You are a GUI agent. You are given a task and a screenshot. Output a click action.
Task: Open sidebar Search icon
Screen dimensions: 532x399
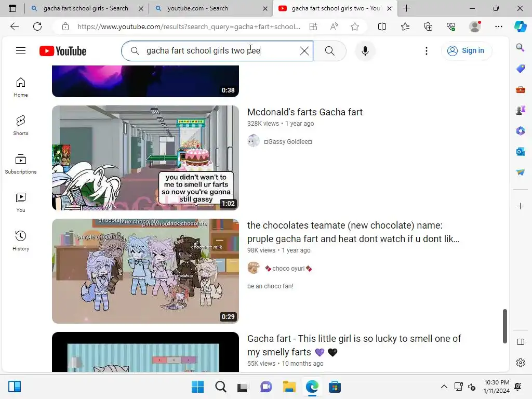coord(520,47)
